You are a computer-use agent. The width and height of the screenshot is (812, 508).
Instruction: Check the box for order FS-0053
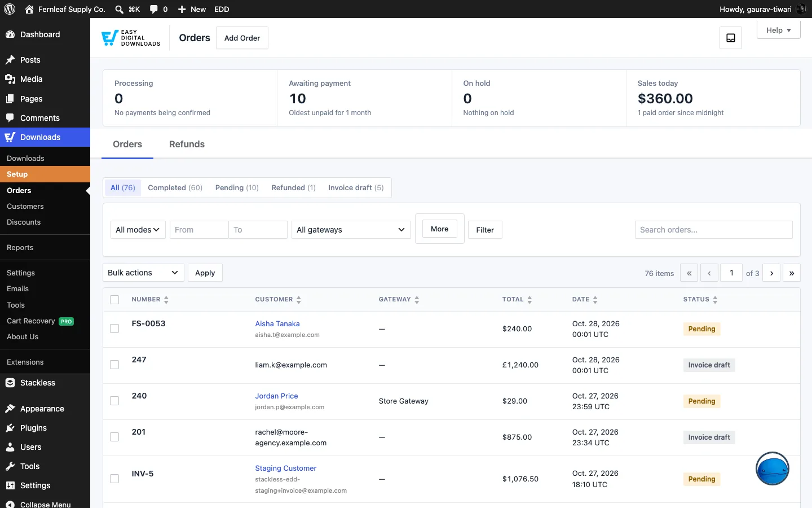[114, 329]
